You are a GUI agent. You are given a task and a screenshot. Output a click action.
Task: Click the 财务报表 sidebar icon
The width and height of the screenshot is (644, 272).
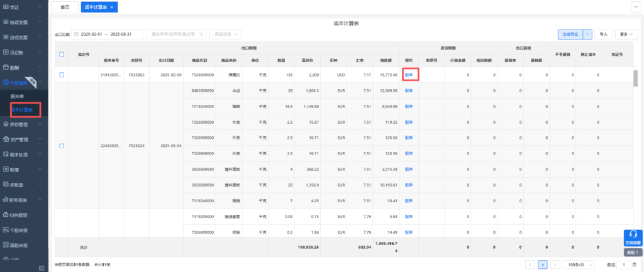pyautogui.click(x=5, y=200)
